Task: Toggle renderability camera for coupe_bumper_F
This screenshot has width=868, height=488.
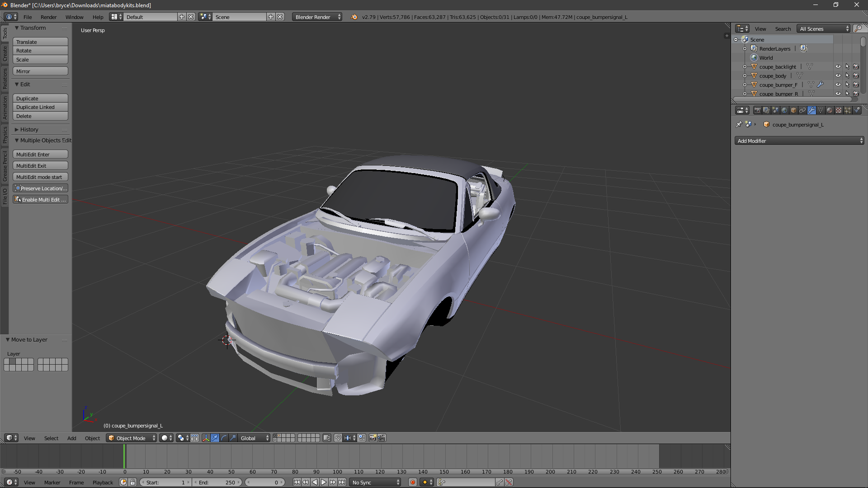Action: pos(856,84)
